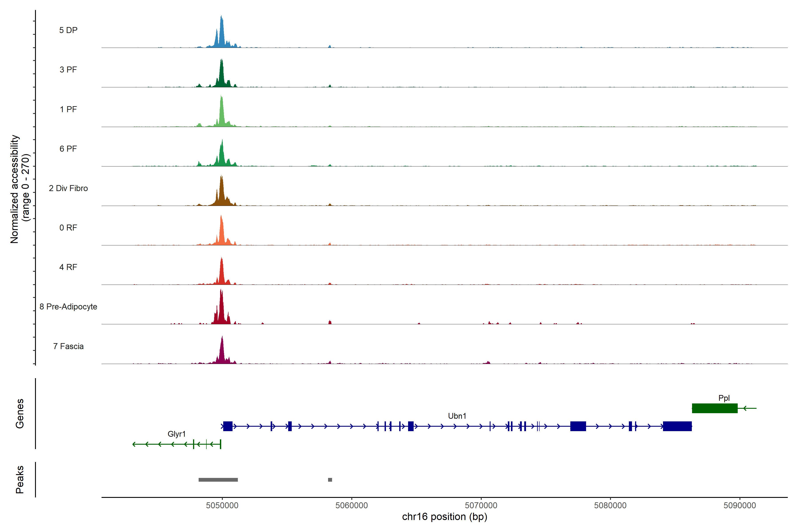This screenshot has width=798, height=532.
Task: Click the first Ubn1 exon block
Action: tap(228, 426)
